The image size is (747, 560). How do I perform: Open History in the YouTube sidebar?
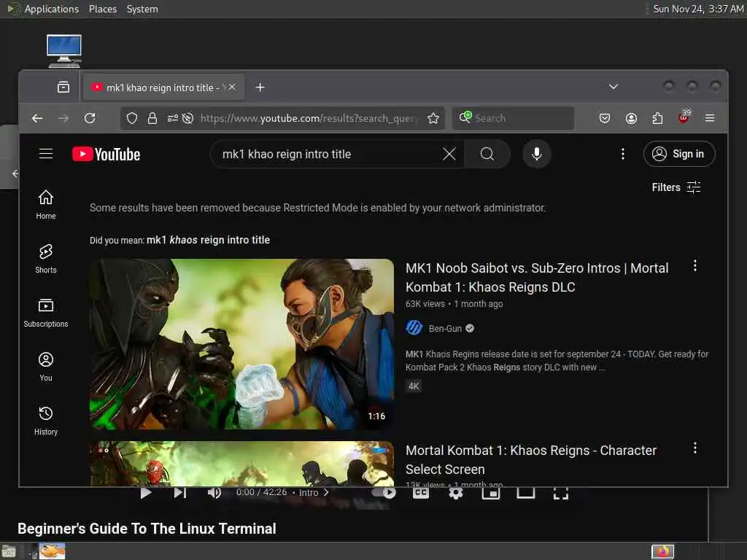point(46,421)
